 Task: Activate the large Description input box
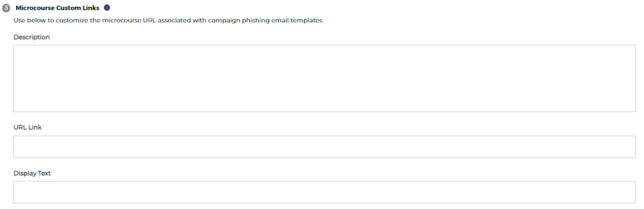[324, 78]
